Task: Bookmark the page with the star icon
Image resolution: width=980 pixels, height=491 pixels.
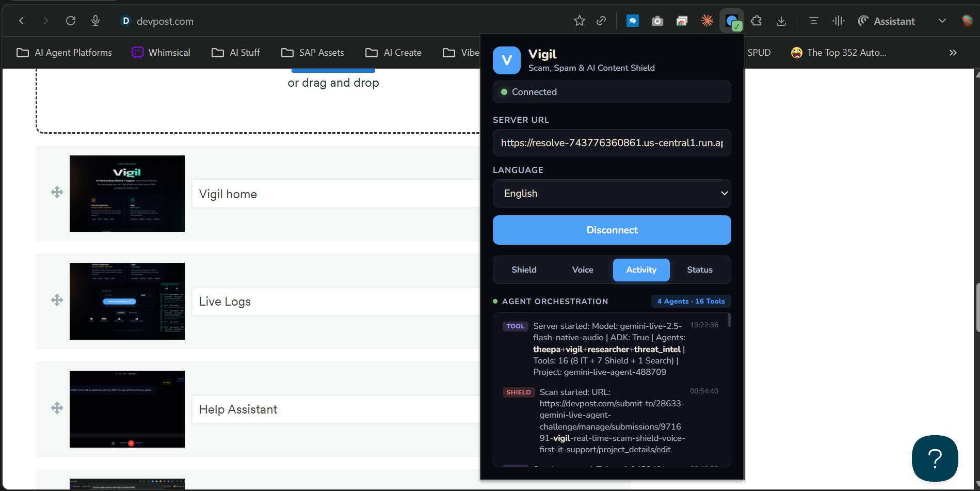Action: [x=580, y=21]
